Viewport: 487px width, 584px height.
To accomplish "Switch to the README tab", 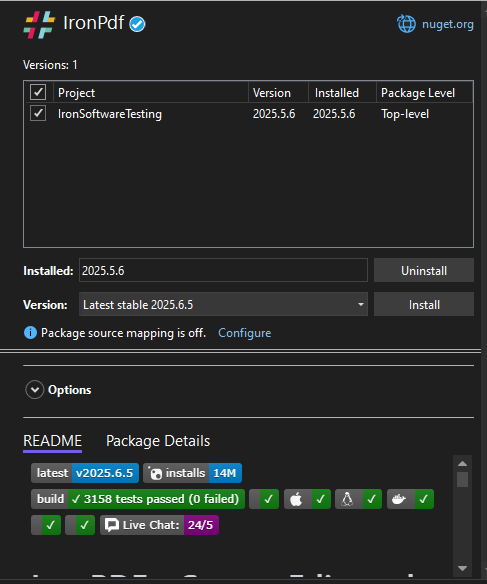I will (x=52, y=441).
